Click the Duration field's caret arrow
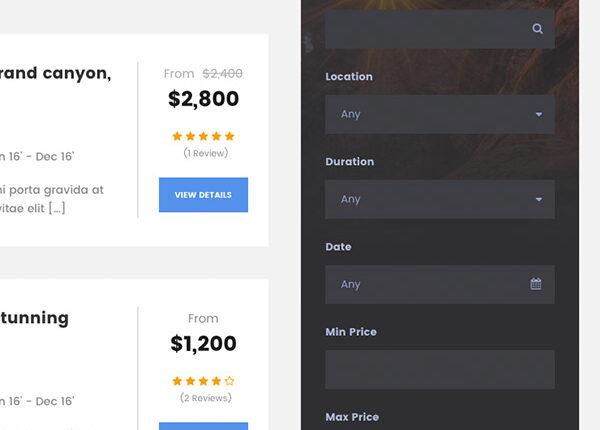 tap(539, 199)
